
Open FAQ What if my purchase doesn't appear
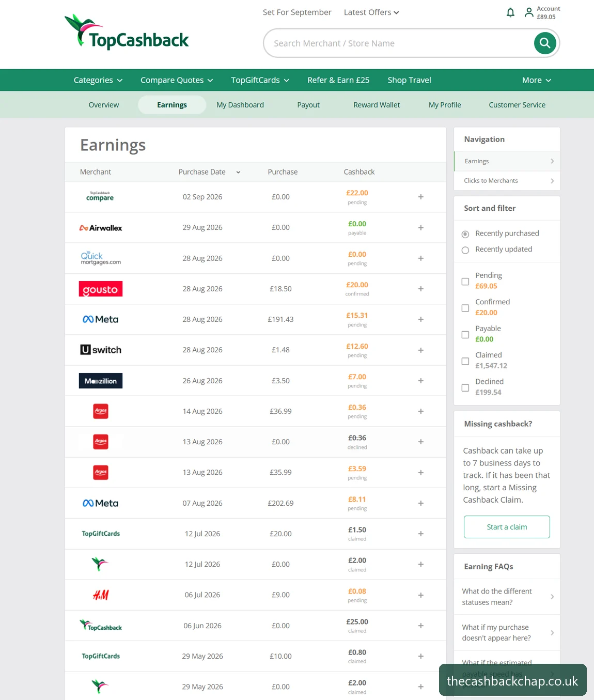tap(507, 633)
